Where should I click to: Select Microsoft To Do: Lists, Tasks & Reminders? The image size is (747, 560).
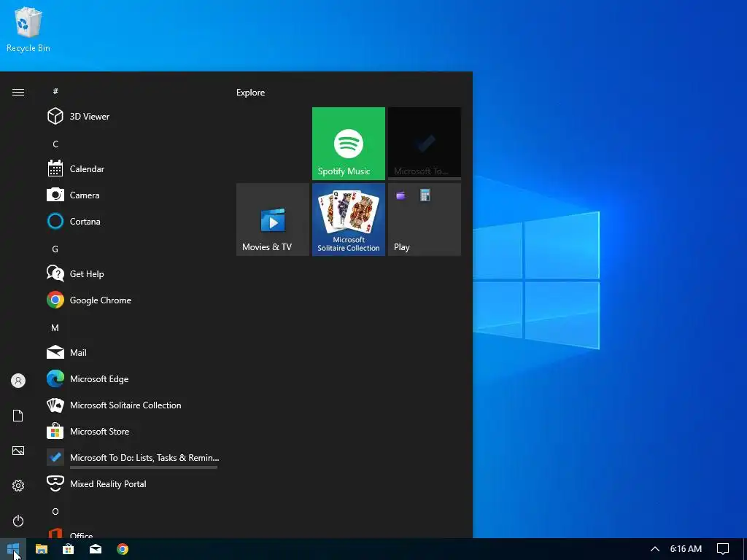(132, 458)
